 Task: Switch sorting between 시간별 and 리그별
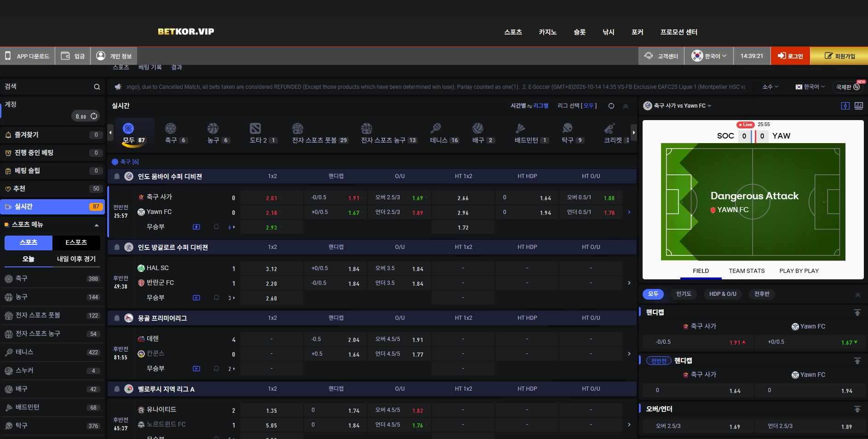point(529,106)
